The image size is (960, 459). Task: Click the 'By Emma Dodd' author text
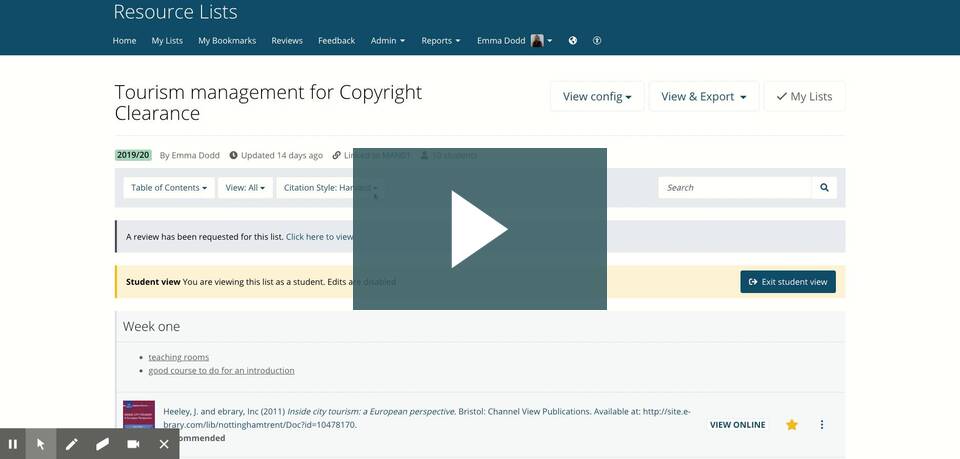coord(190,155)
